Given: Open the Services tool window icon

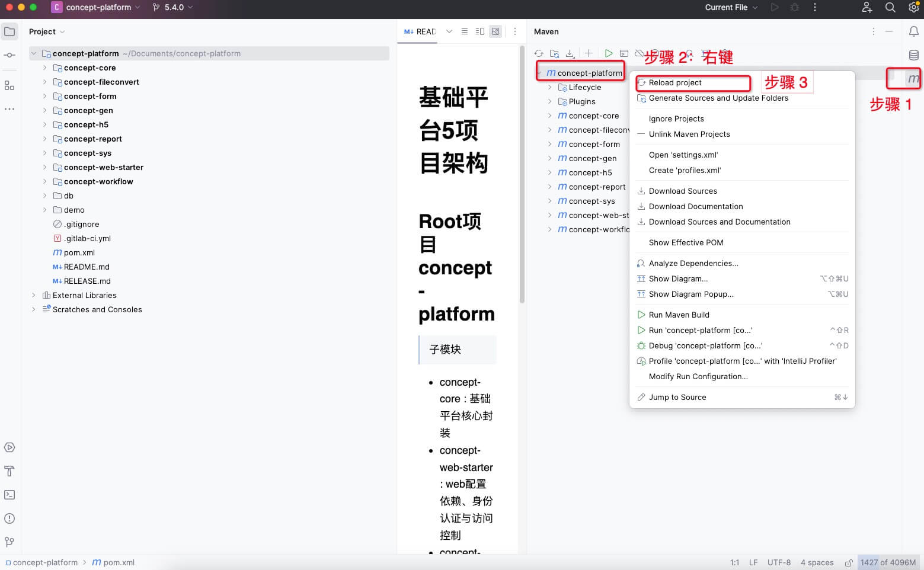Looking at the screenshot, I should coord(9,447).
